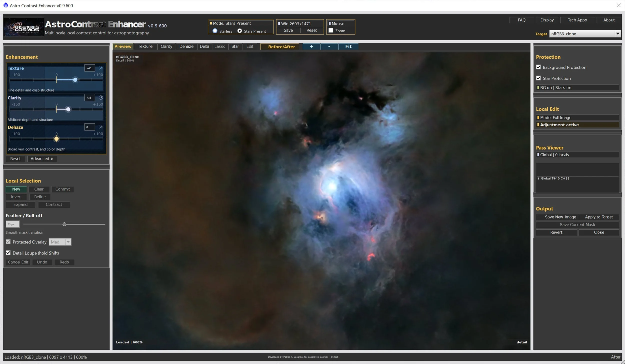
Task: Open the About menu
Action: [609, 20]
